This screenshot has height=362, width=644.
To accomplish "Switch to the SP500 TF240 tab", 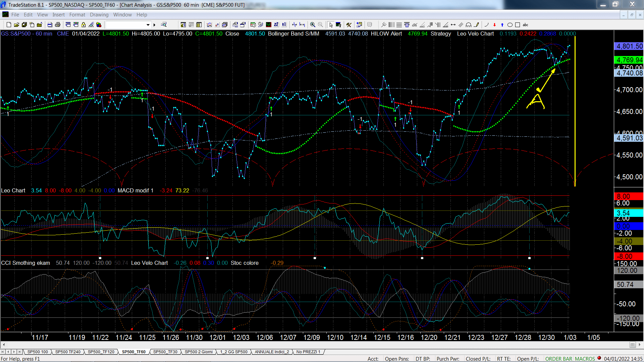I will [68, 352].
